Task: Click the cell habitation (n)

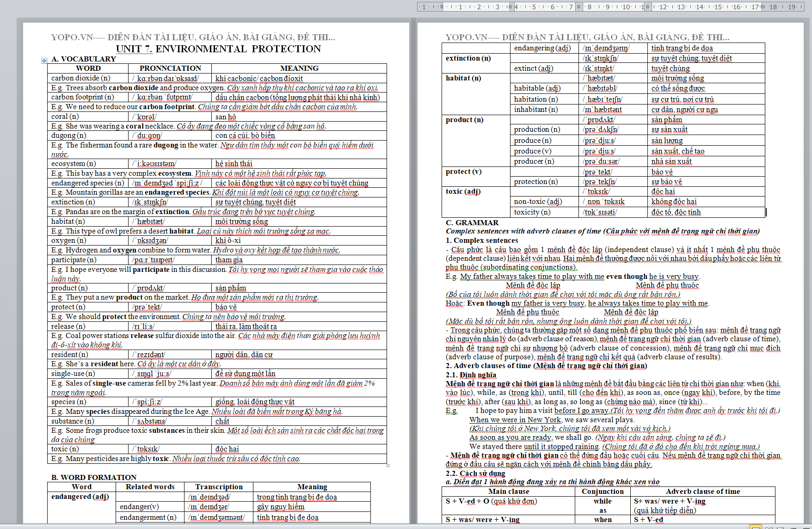Action: click(544, 99)
